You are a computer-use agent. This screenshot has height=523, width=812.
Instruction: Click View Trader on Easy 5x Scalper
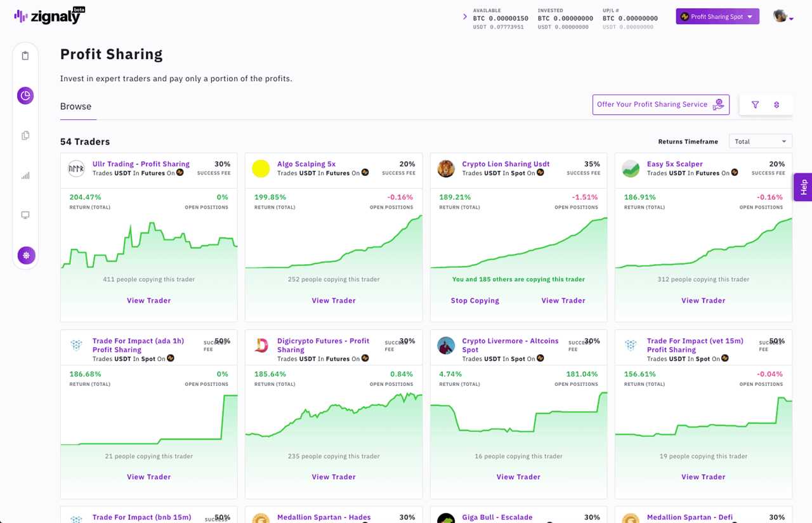(x=703, y=300)
